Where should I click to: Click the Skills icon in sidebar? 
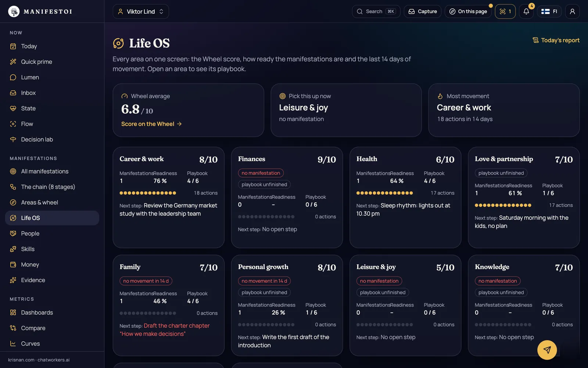click(x=13, y=249)
